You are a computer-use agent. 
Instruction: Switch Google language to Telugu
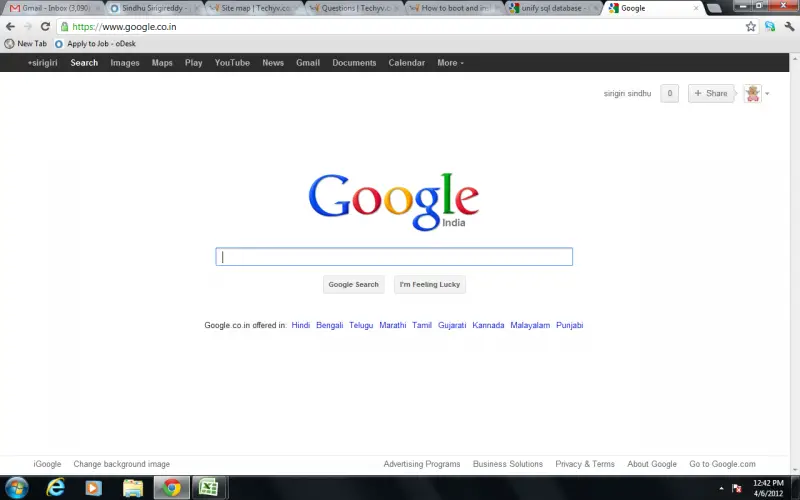point(361,325)
